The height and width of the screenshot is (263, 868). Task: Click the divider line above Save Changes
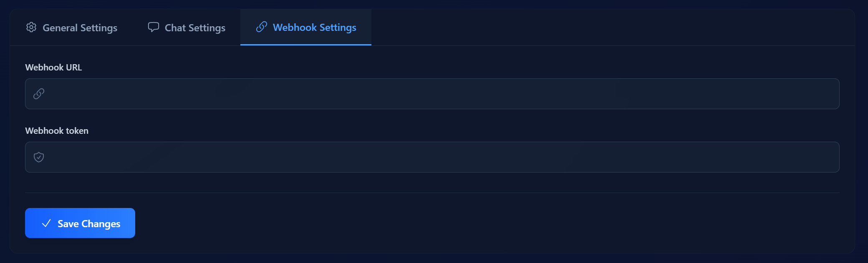tap(432, 193)
